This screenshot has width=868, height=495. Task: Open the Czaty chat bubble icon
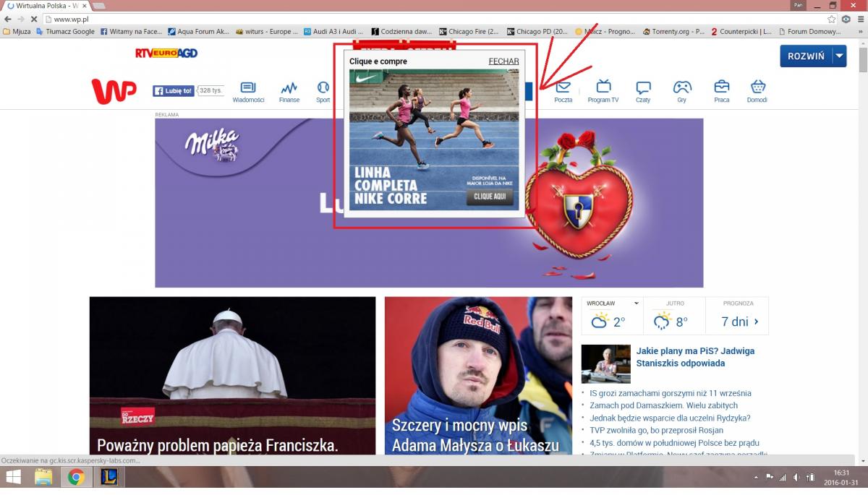pos(643,92)
